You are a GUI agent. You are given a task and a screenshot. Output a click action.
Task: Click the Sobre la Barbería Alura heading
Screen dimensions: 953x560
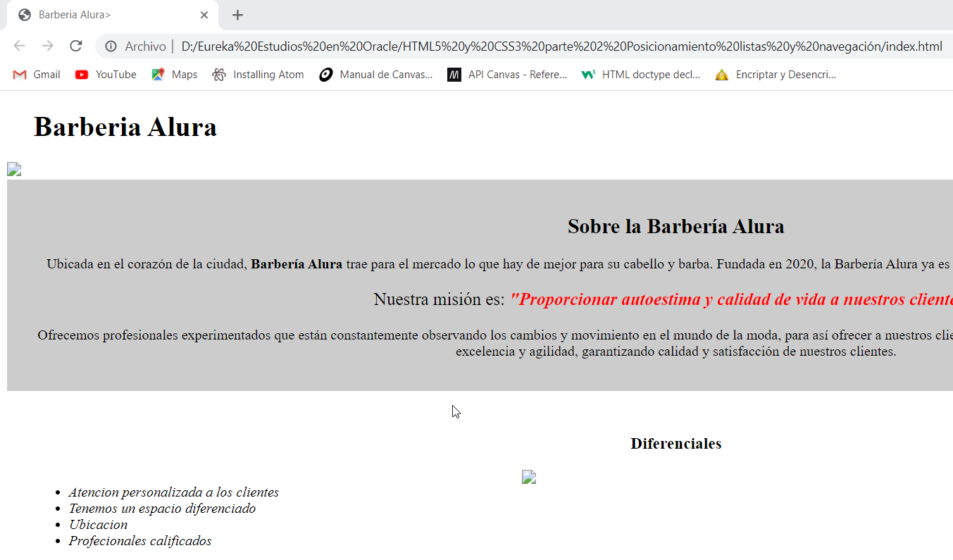675,227
